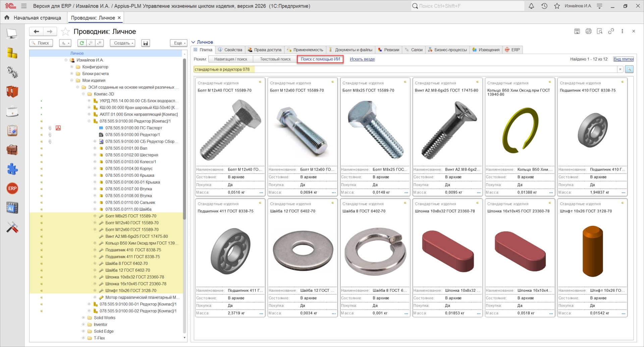644x347 pixels.
Task: Add Проводник: Личное to favorites star
Action: [x=65, y=31]
